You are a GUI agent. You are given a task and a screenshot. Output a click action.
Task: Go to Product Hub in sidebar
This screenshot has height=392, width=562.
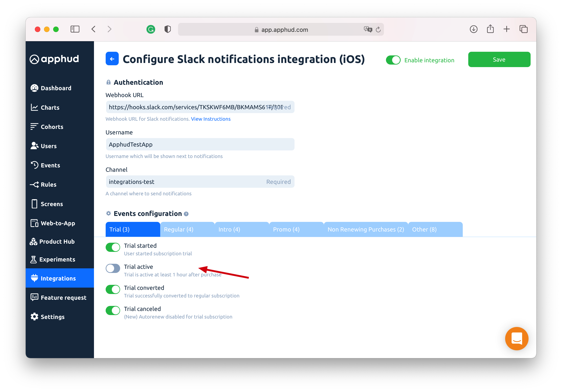57,242
